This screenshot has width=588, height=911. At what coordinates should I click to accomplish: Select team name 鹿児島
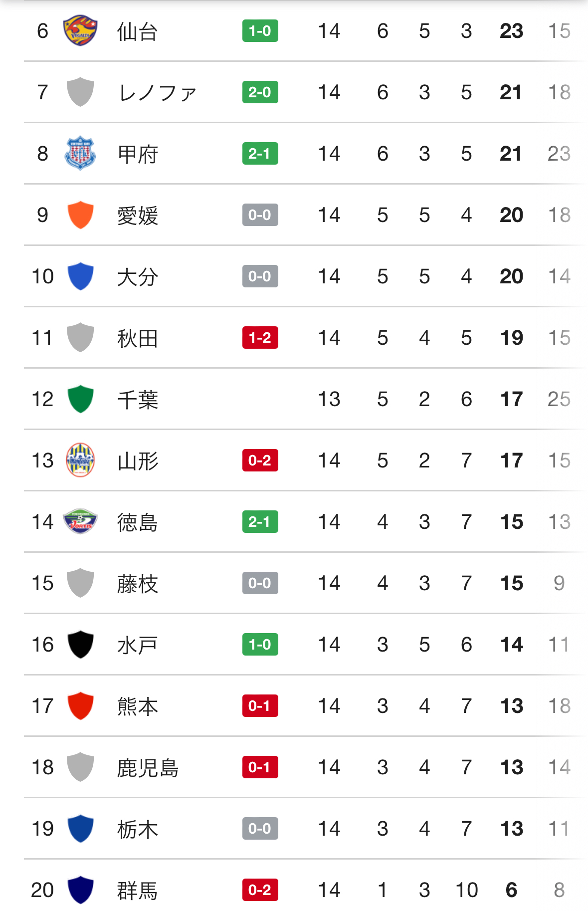(148, 768)
